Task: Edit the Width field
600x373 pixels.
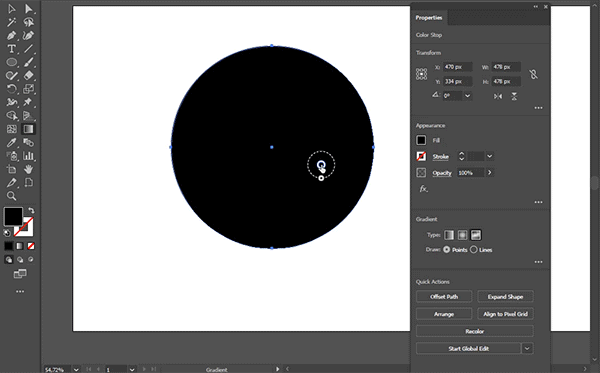Action: coord(506,67)
